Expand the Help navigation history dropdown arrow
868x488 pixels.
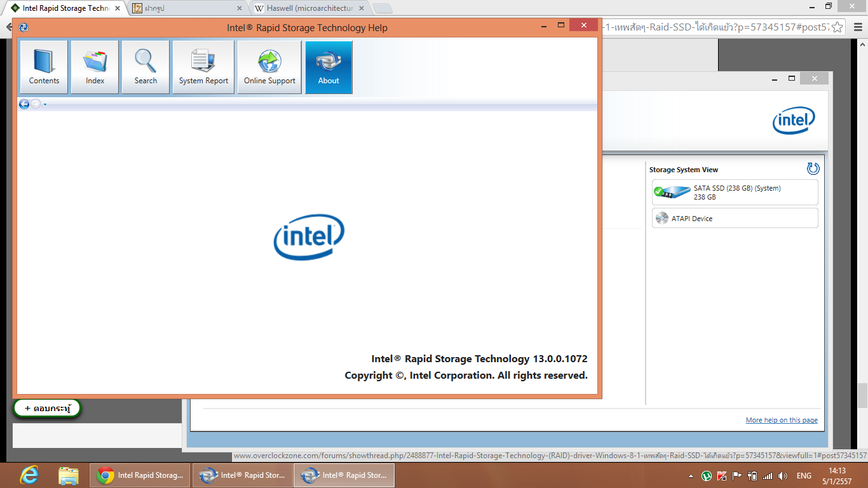(x=45, y=105)
